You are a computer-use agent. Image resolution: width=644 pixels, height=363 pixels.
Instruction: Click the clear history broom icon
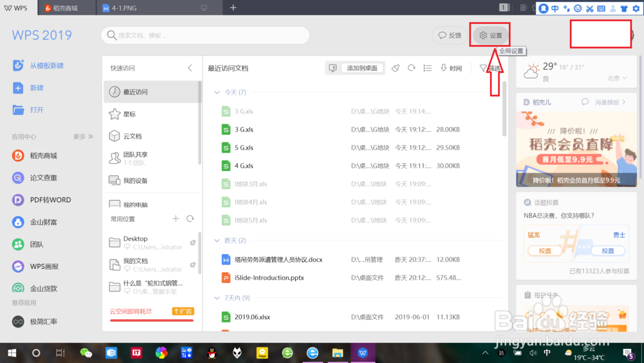coord(395,68)
